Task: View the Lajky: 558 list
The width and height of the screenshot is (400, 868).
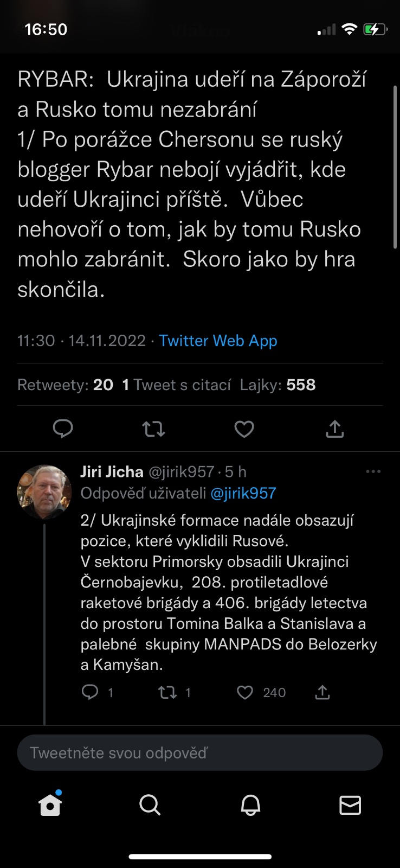Action: pos(278,385)
